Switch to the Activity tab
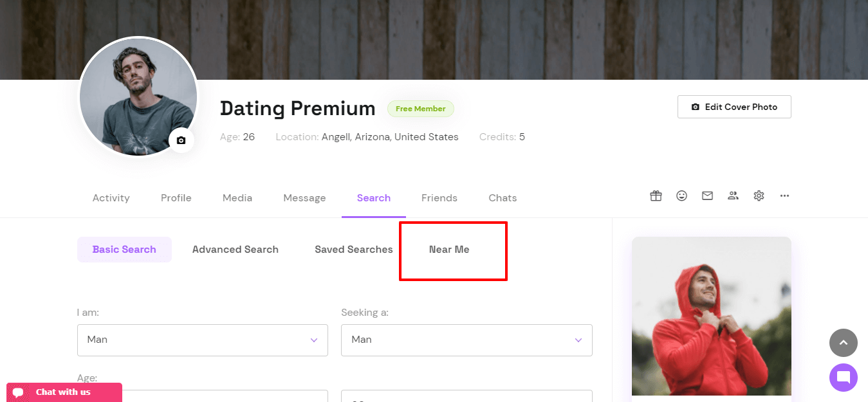This screenshot has height=402, width=868. (x=111, y=198)
